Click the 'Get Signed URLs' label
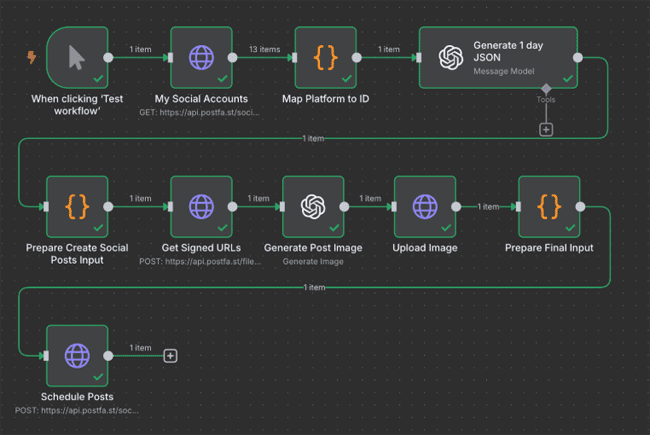650x435 pixels. point(201,248)
